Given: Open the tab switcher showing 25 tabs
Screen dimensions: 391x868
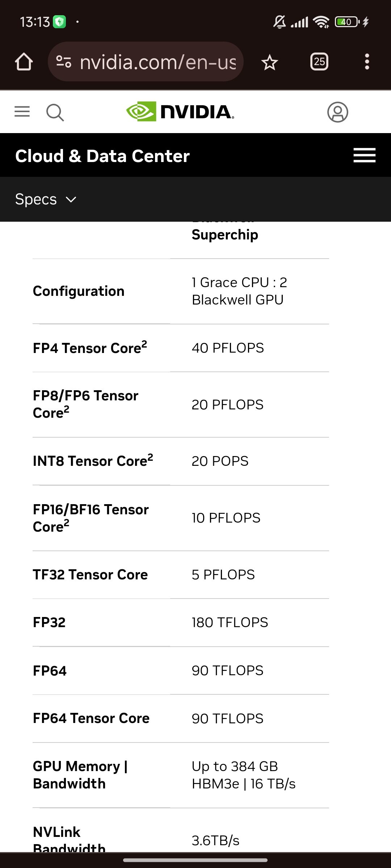Looking at the screenshot, I should [319, 62].
